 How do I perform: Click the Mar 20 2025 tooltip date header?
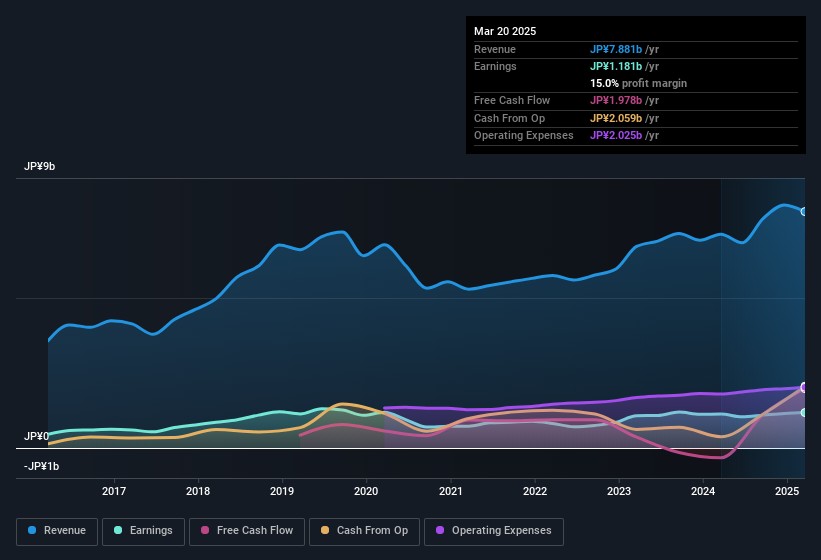tap(505, 31)
